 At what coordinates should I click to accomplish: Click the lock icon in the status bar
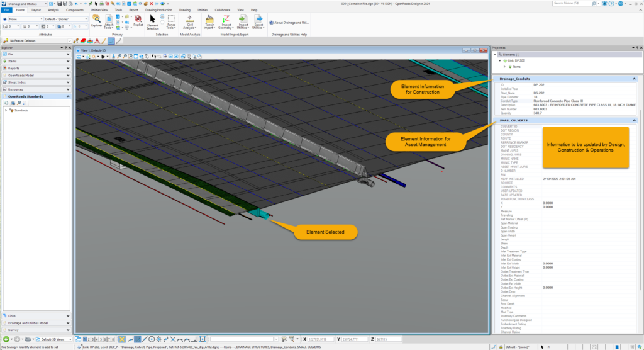coord(501,347)
